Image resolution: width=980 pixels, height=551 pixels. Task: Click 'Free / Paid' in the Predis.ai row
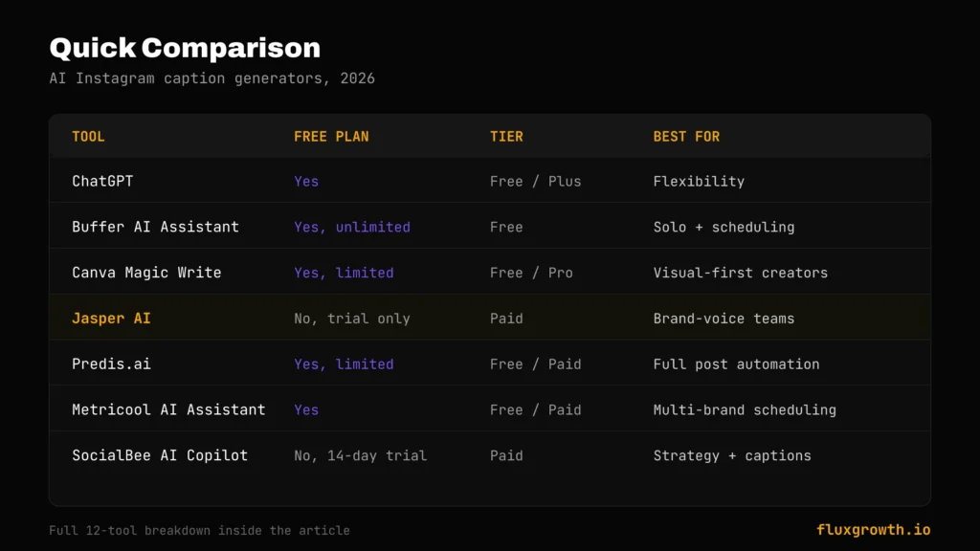(x=536, y=364)
